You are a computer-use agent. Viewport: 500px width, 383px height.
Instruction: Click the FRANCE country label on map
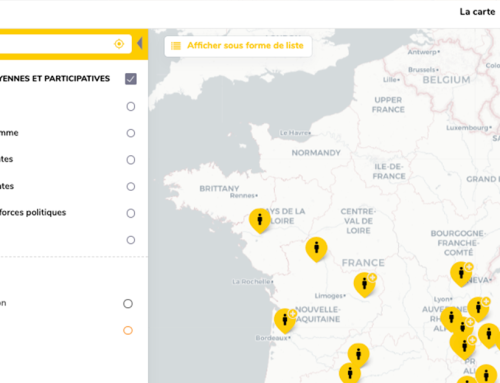click(x=363, y=263)
